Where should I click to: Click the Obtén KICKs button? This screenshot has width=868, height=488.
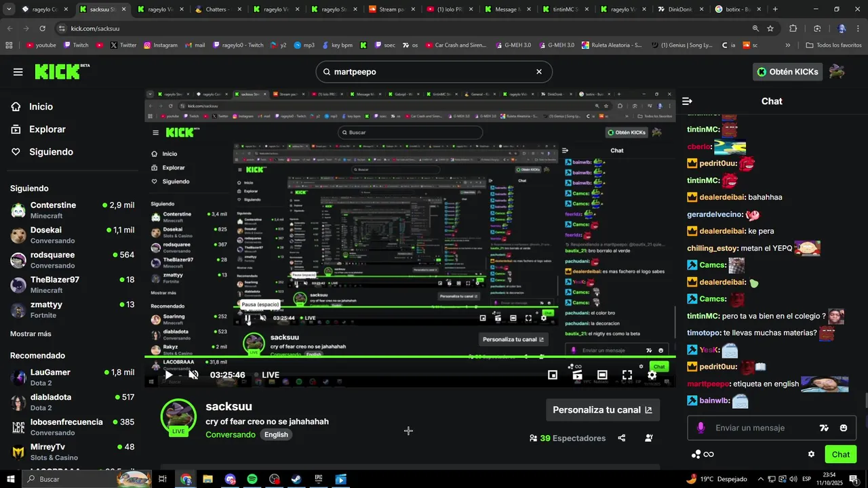click(x=787, y=72)
